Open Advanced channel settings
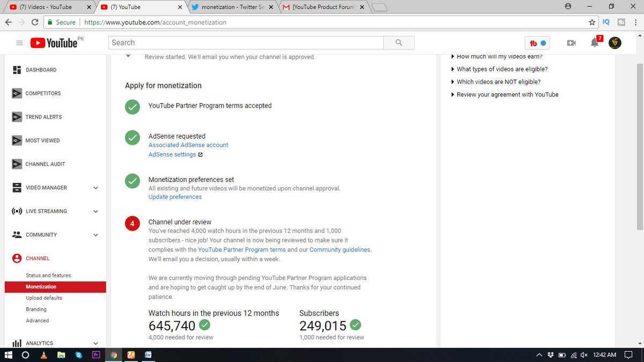The width and height of the screenshot is (644, 362). pyautogui.click(x=37, y=321)
